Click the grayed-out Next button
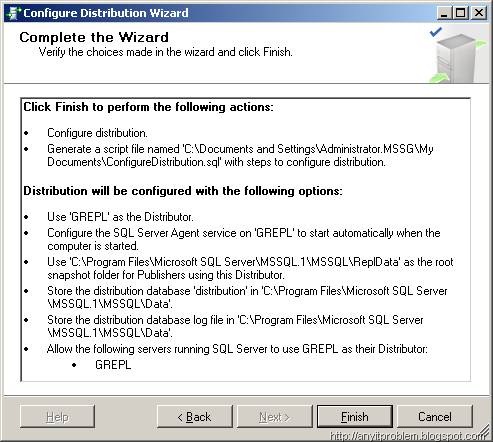This screenshot has height=442, width=493. point(274,417)
